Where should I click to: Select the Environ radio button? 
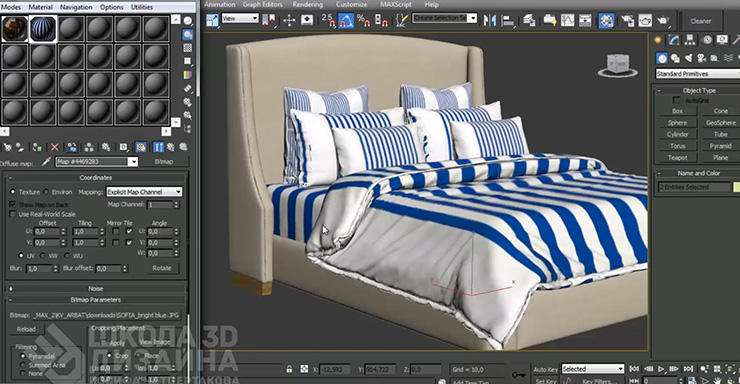46,192
